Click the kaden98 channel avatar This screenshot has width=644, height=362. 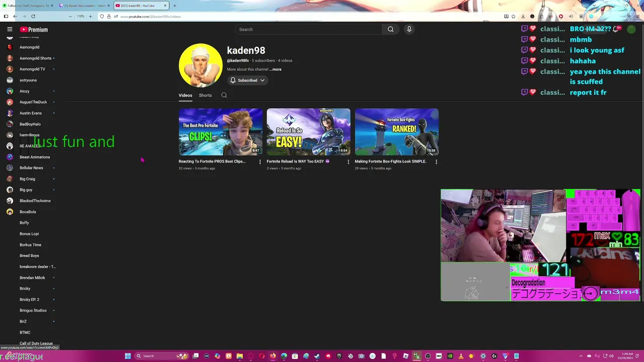click(200, 65)
